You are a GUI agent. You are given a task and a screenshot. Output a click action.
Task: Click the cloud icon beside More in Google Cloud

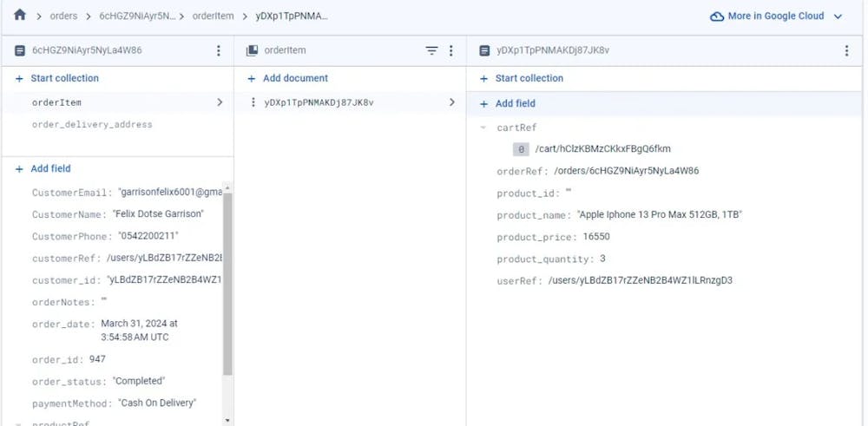coord(717,16)
